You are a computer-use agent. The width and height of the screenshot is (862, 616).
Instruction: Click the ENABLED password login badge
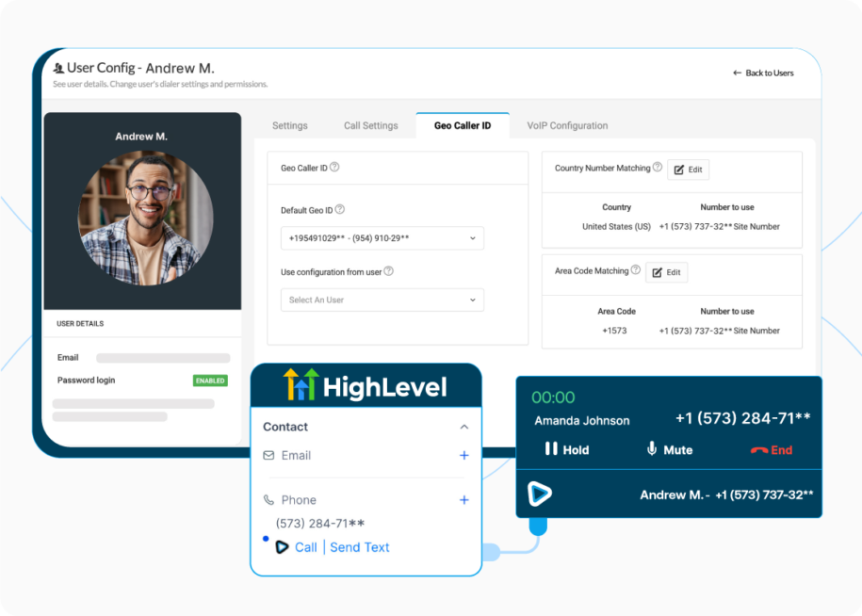click(x=210, y=381)
